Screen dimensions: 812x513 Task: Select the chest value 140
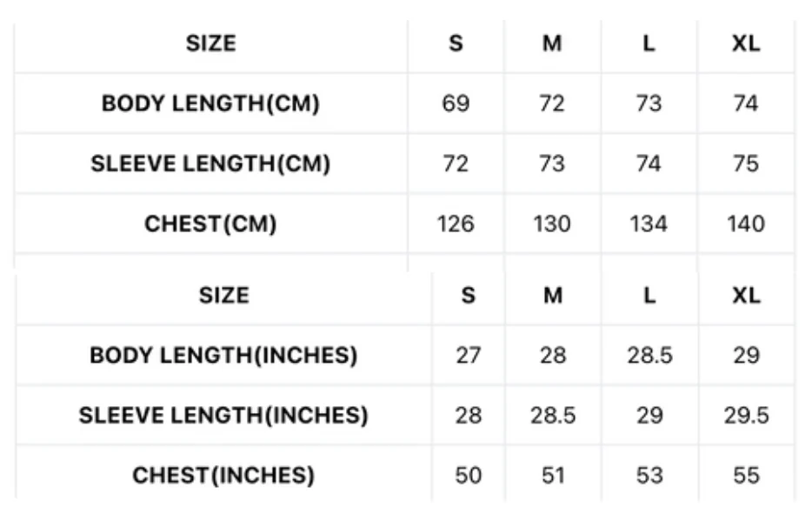(x=745, y=223)
